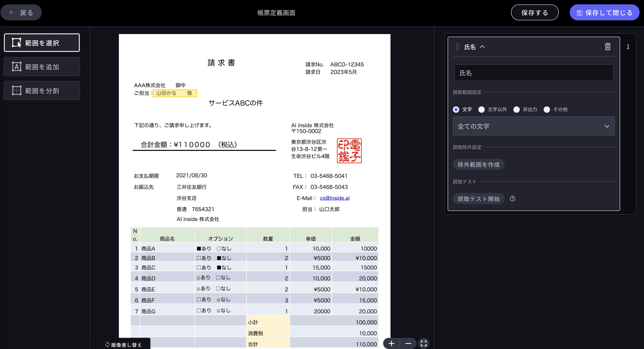644x349 pixels.
Task: Click invoice number ABCD-12345
Action: tap(347, 64)
